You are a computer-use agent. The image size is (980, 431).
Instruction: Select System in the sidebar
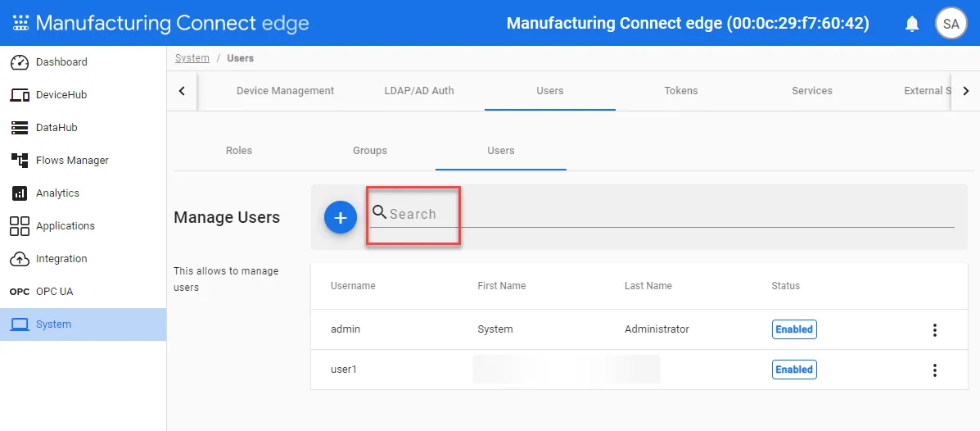pos(84,324)
